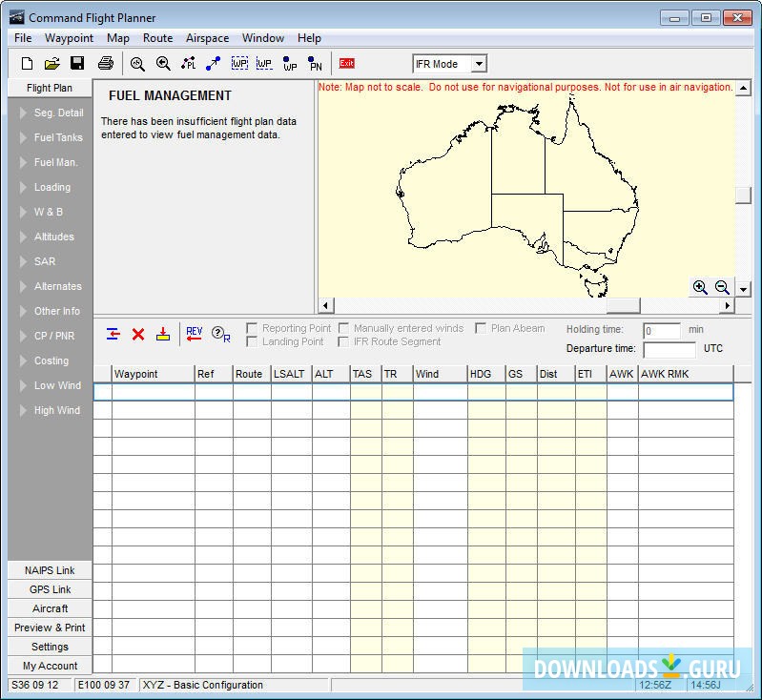The image size is (762, 700).
Task: Expand the Alternates section
Action: click(x=51, y=286)
